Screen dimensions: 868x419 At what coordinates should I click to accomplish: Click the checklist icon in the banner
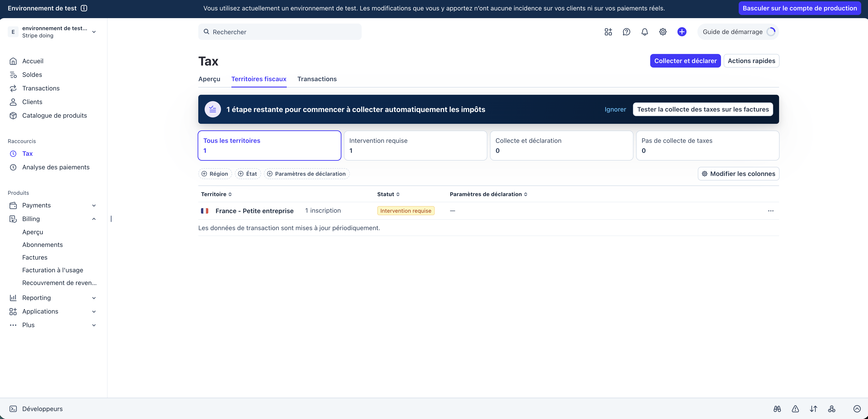click(213, 109)
